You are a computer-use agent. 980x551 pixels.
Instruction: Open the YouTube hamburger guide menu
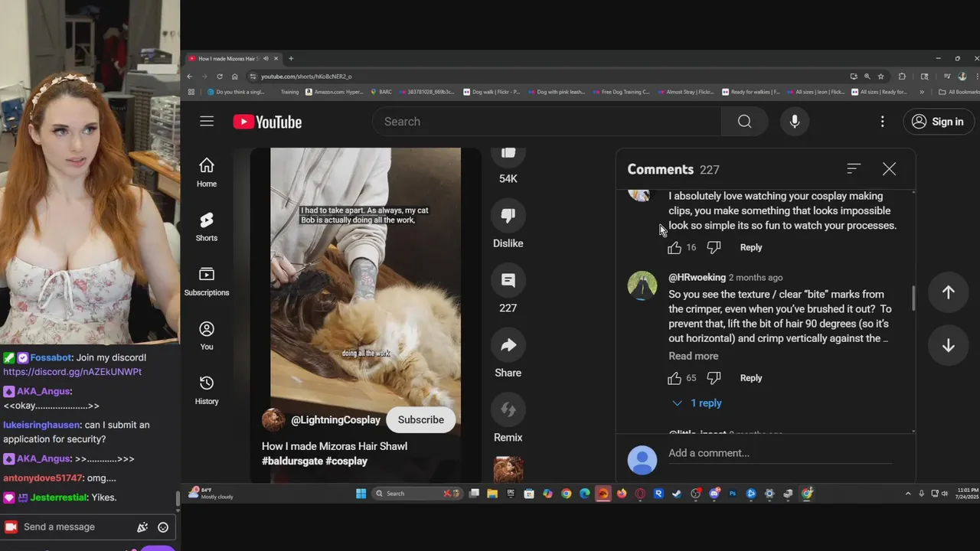coord(207,122)
